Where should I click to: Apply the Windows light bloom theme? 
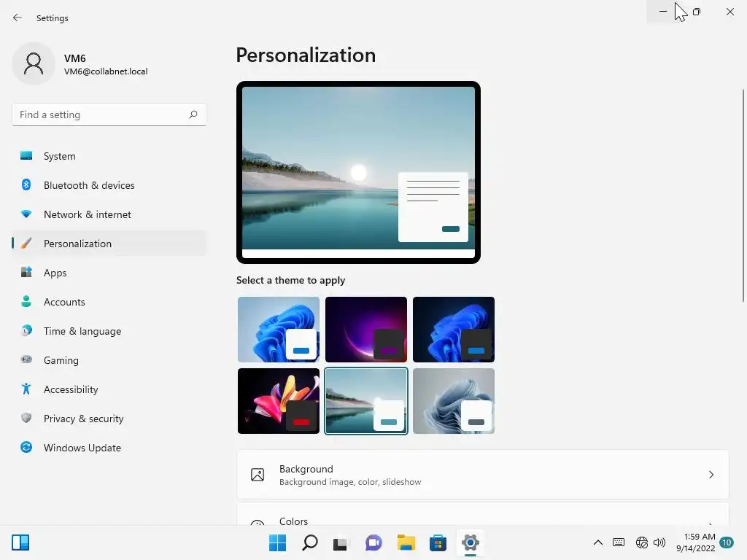(x=279, y=330)
